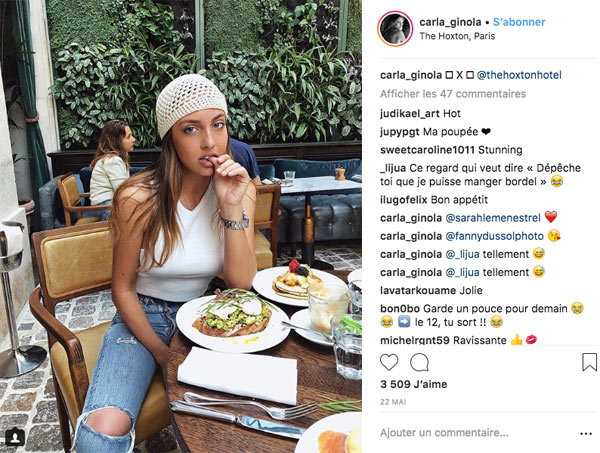Open the @thehoxtonhotel mention
Screen dimensions: 600x453
[x=519, y=75]
